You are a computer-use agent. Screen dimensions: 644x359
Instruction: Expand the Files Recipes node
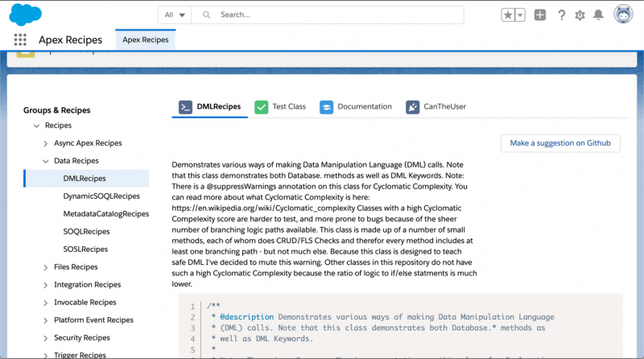click(x=46, y=267)
